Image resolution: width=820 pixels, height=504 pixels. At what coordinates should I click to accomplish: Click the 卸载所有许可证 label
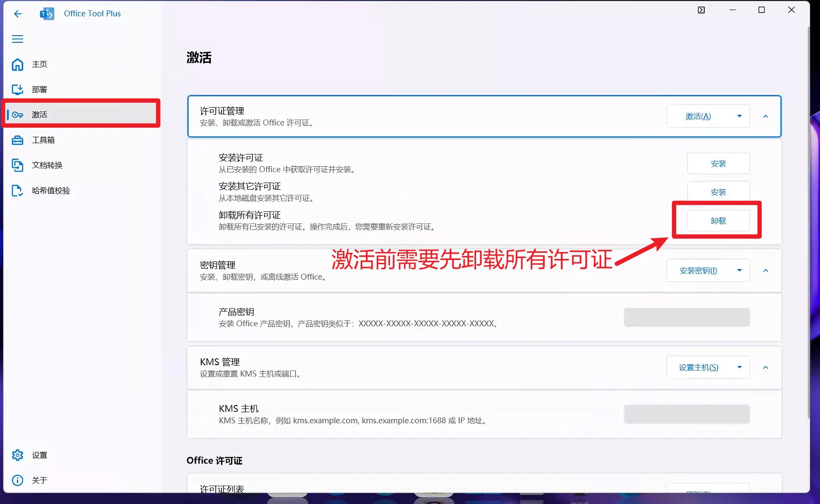250,215
